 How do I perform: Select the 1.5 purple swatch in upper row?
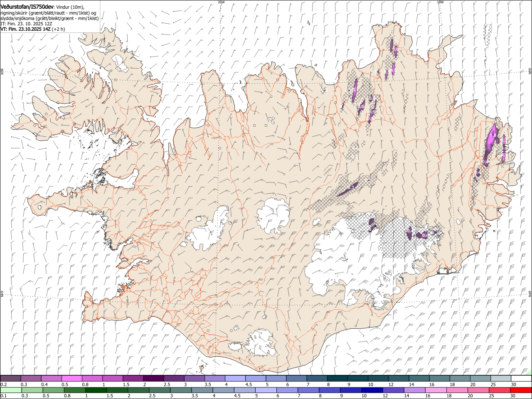point(133,378)
